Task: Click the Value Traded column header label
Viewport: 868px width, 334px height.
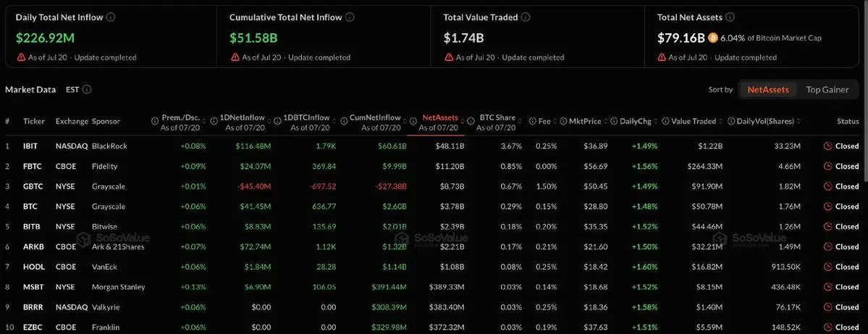Action: coord(694,121)
